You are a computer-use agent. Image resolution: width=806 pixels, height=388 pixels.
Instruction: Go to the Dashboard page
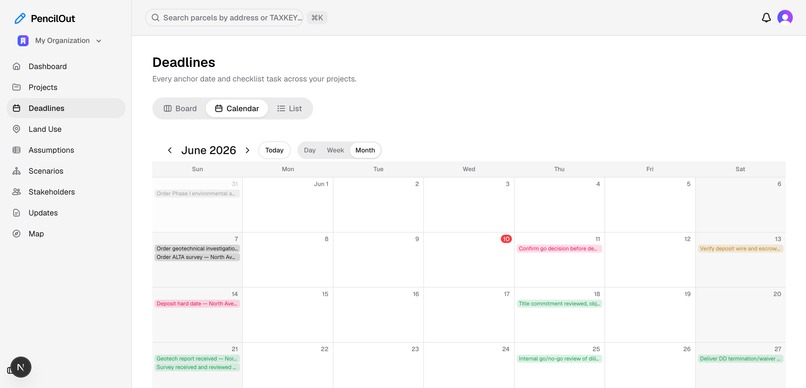[47, 66]
